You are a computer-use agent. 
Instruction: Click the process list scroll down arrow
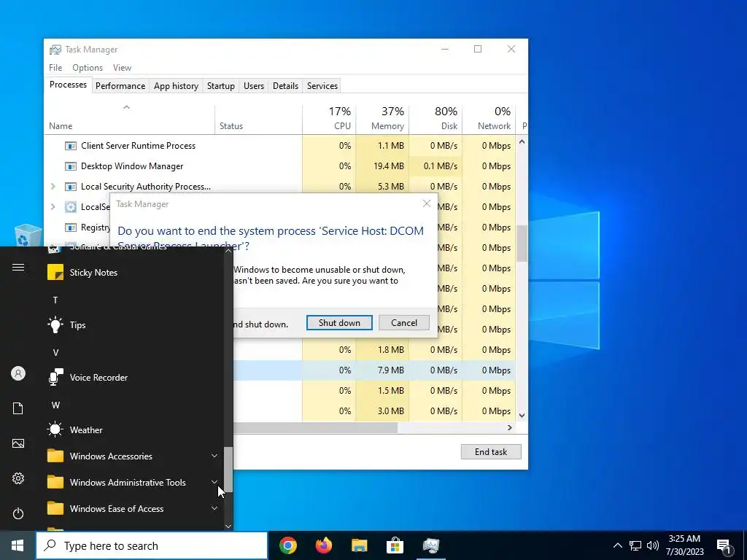[x=522, y=415]
